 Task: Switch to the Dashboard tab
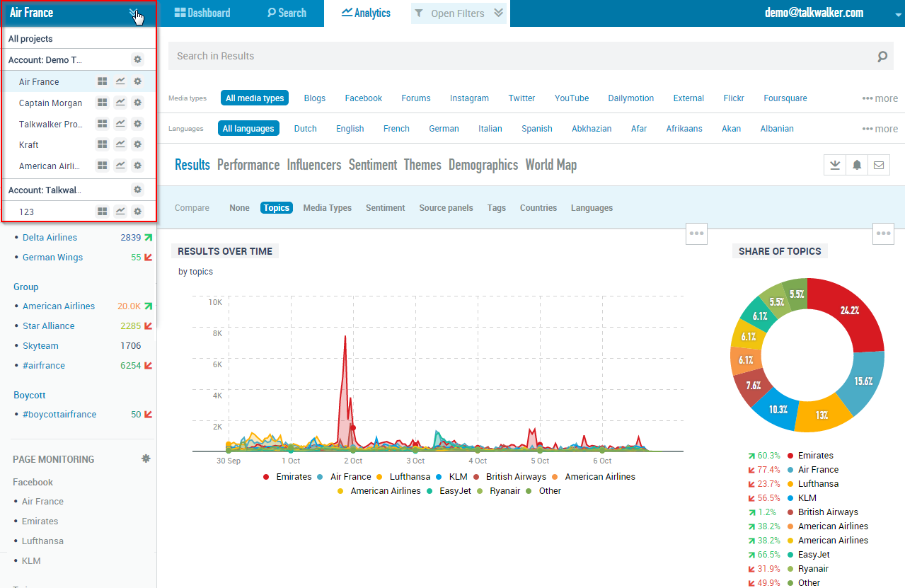(202, 13)
